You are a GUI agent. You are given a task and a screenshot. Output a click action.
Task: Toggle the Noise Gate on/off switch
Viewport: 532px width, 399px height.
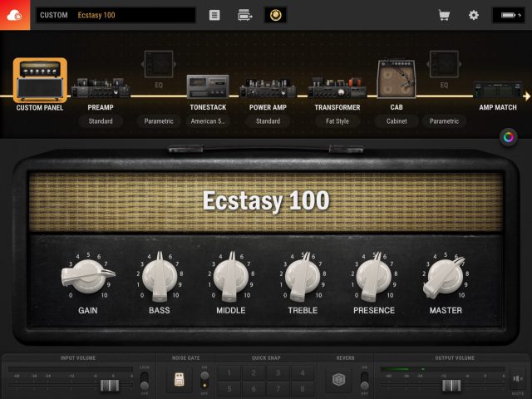(x=204, y=380)
